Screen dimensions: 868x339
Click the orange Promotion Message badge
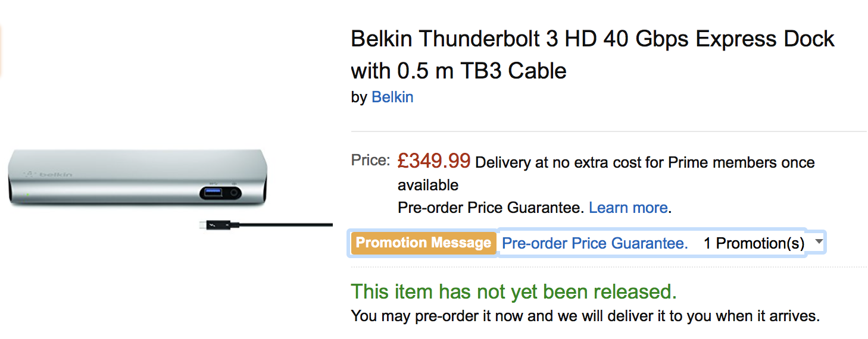point(423,243)
